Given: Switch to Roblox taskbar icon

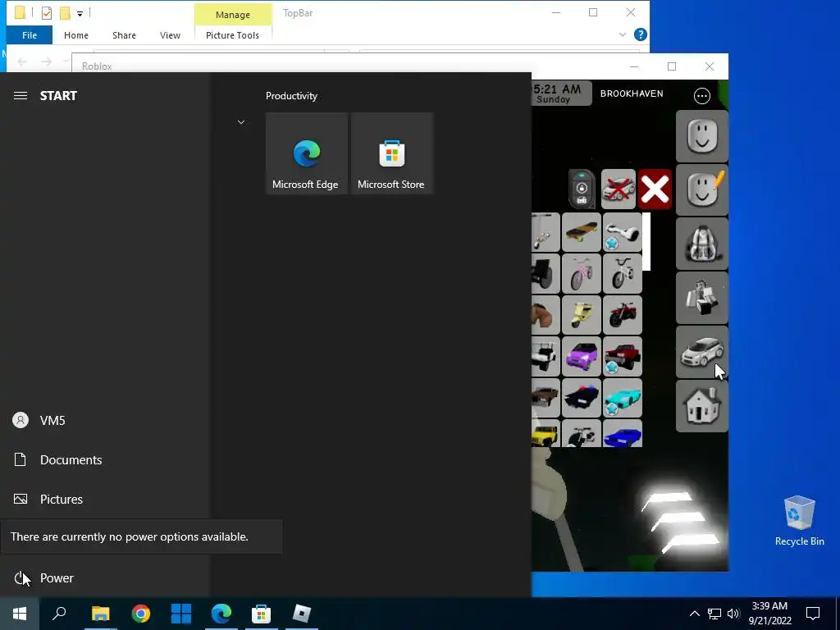Looking at the screenshot, I should [x=302, y=614].
